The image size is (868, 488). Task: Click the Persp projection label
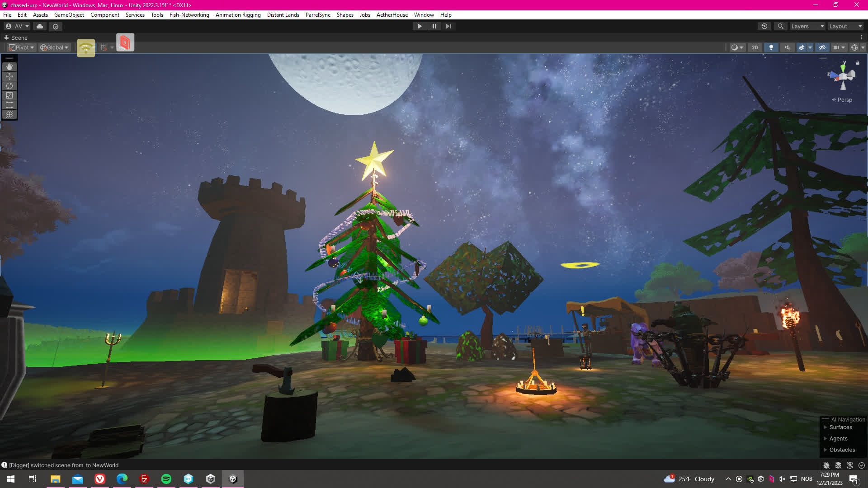pos(844,100)
